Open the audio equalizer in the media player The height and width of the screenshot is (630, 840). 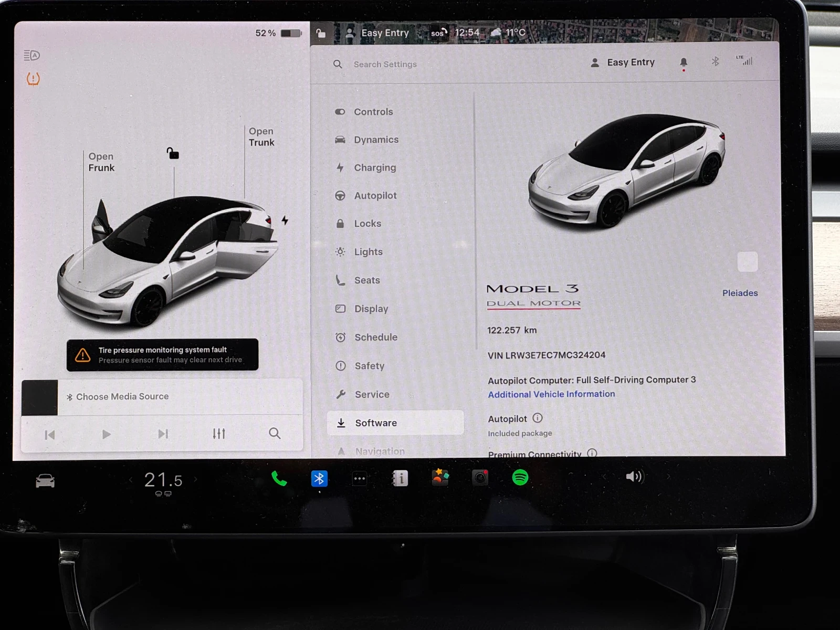pos(219,434)
